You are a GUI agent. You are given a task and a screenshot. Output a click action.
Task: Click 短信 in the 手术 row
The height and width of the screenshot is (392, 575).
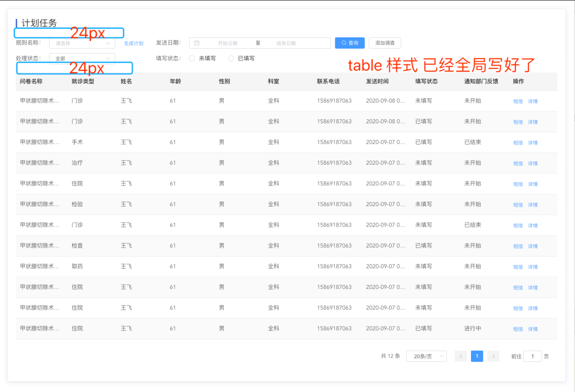point(518,143)
